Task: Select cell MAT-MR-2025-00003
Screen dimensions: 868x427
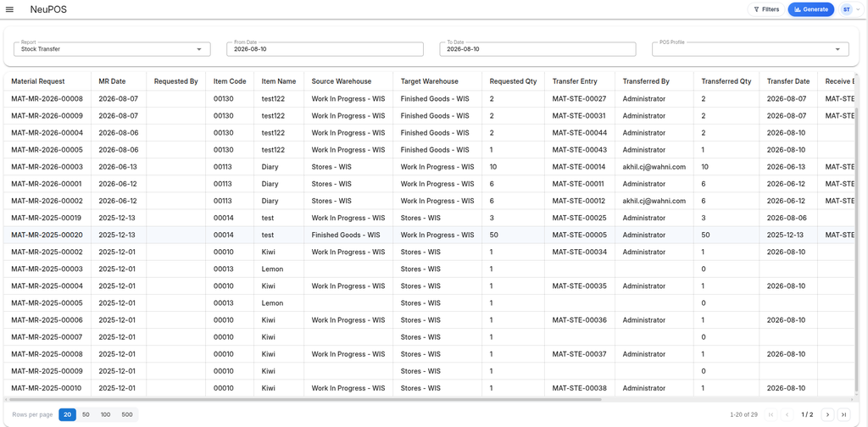Action: click(x=47, y=269)
